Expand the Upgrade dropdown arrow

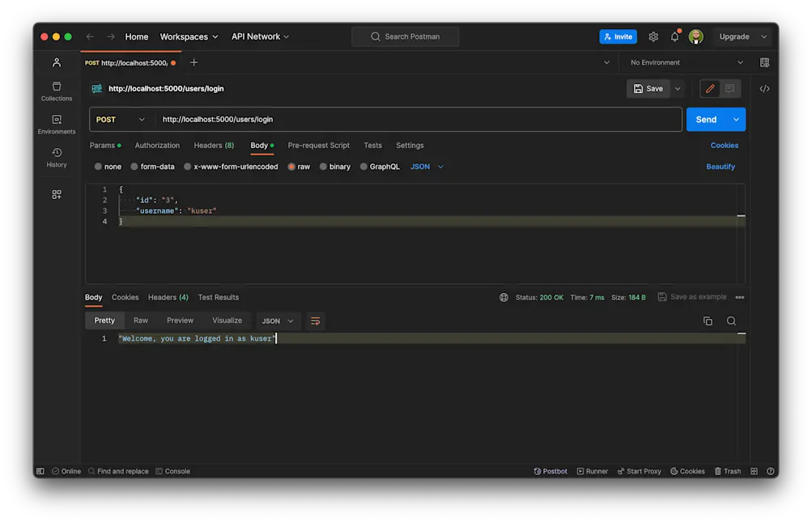click(764, 36)
